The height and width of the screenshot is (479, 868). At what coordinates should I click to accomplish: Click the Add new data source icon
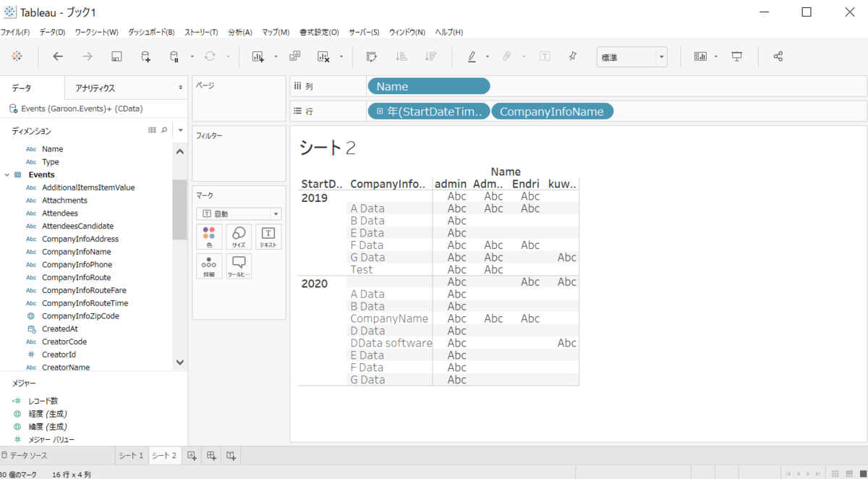[x=146, y=56]
